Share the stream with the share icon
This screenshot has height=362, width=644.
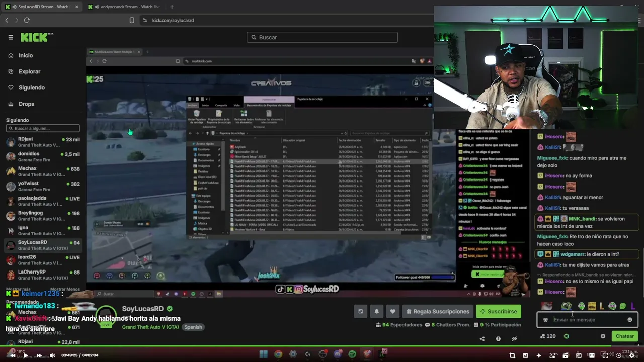[482, 339]
